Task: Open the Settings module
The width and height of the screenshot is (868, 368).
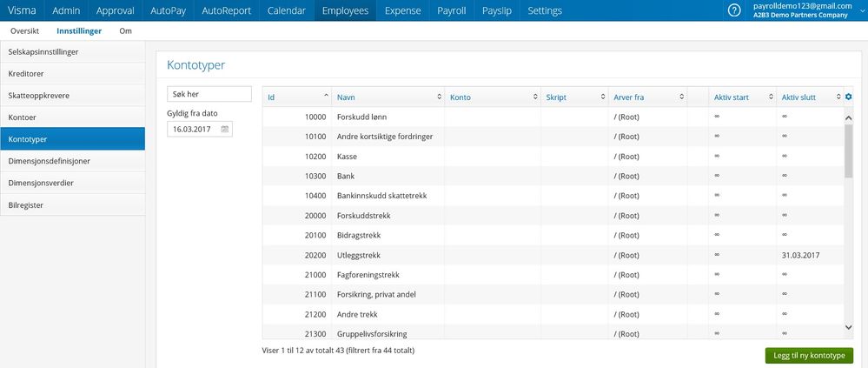Action: (x=545, y=10)
